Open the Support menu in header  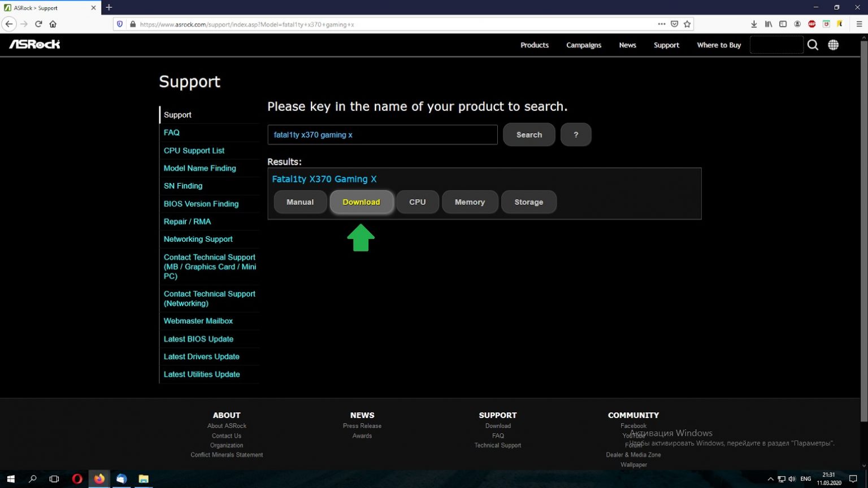(666, 45)
